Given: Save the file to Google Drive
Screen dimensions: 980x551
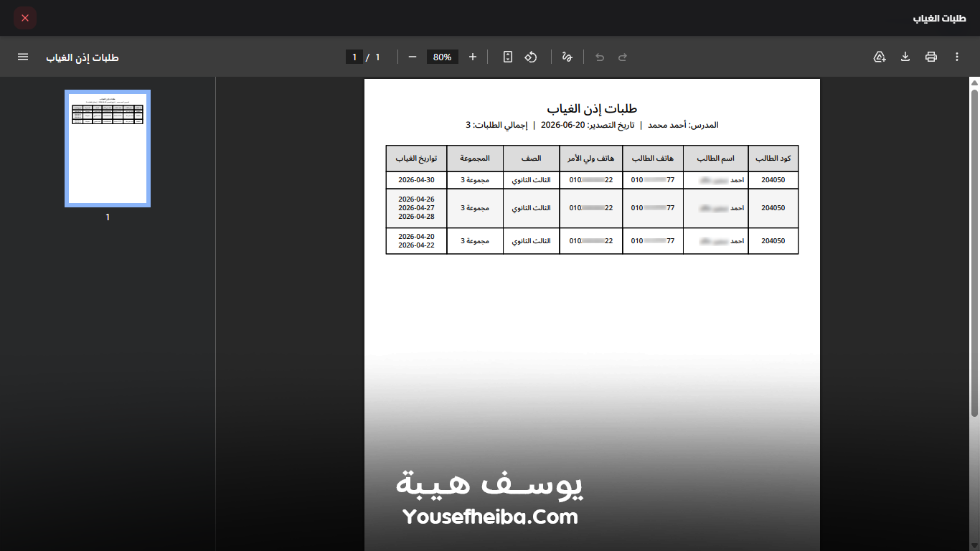Looking at the screenshot, I should tap(880, 57).
